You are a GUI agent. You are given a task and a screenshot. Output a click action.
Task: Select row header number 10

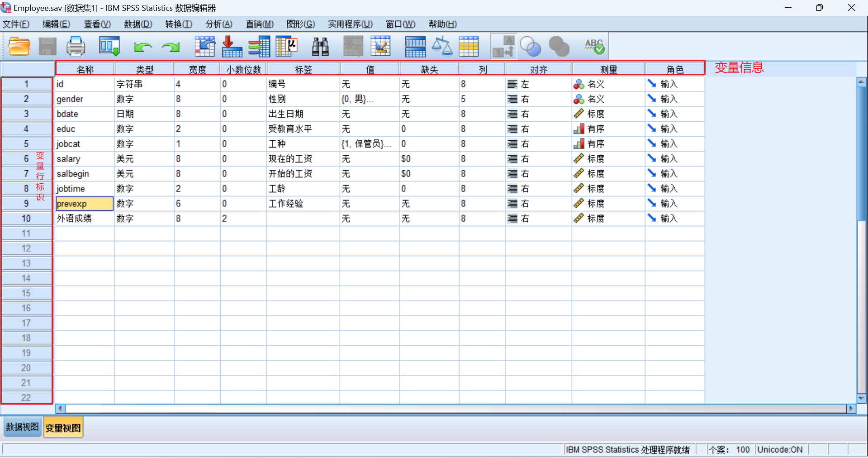[26, 219]
